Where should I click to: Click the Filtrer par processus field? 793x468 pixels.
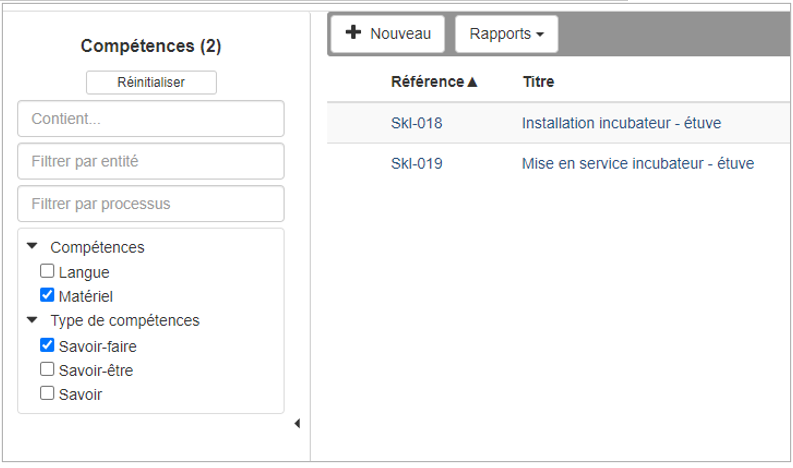151,204
